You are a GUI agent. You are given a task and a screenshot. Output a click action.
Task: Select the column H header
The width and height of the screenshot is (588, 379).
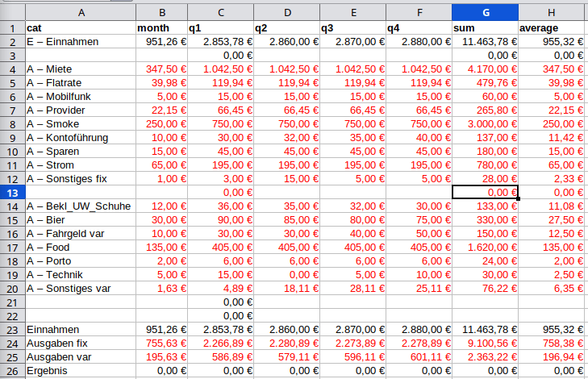[x=553, y=12]
